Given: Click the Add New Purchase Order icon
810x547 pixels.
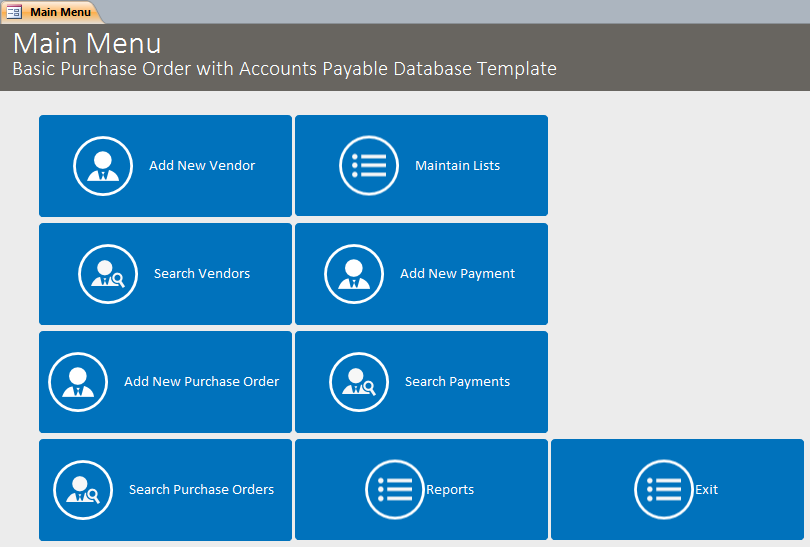Looking at the screenshot, I should 78,382.
